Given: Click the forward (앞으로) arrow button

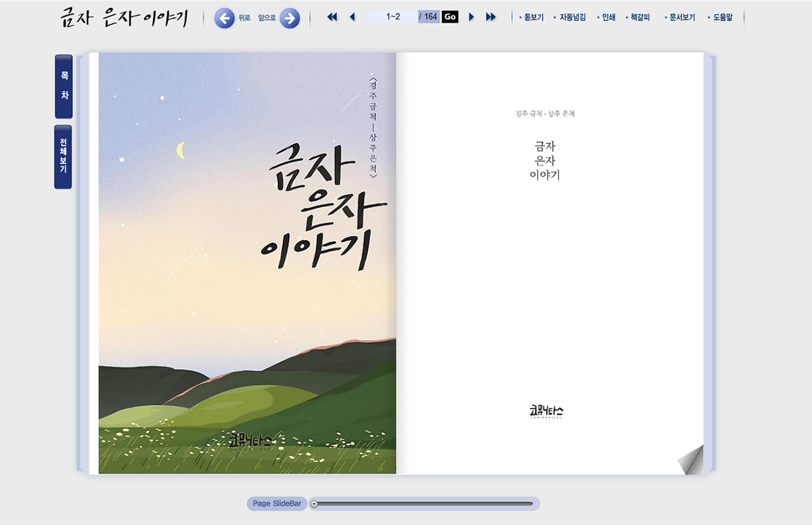Looking at the screenshot, I should [290, 18].
